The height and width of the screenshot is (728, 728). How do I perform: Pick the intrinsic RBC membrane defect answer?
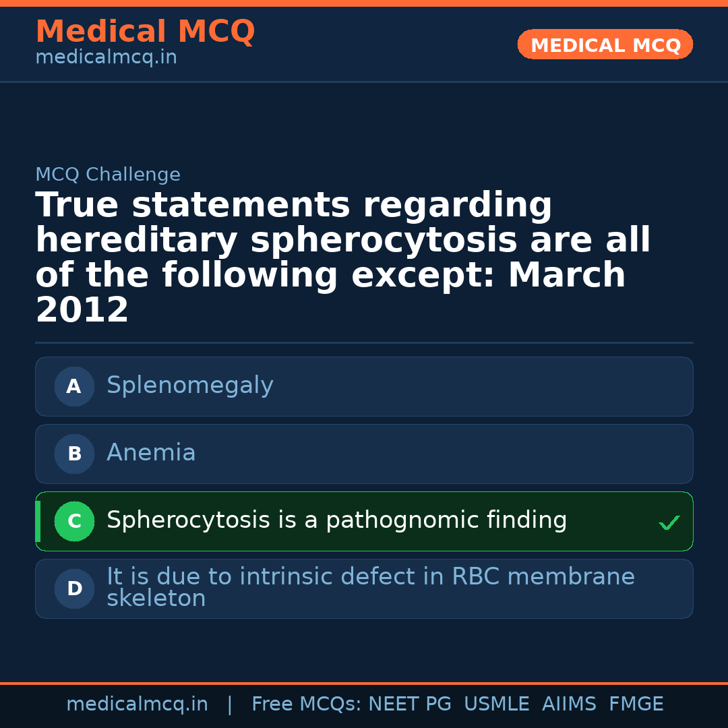370,588
